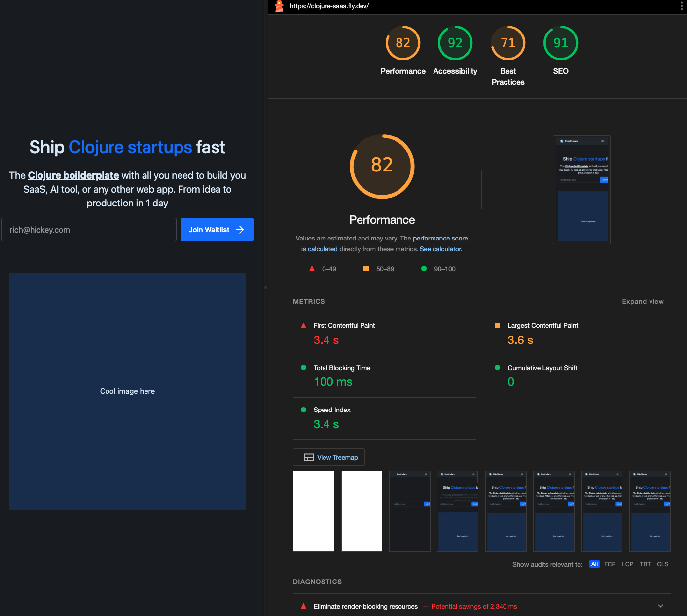687x616 pixels.
Task: Click the red 0–49 legend triangle
Action: pyautogui.click(x=312, y=269)
